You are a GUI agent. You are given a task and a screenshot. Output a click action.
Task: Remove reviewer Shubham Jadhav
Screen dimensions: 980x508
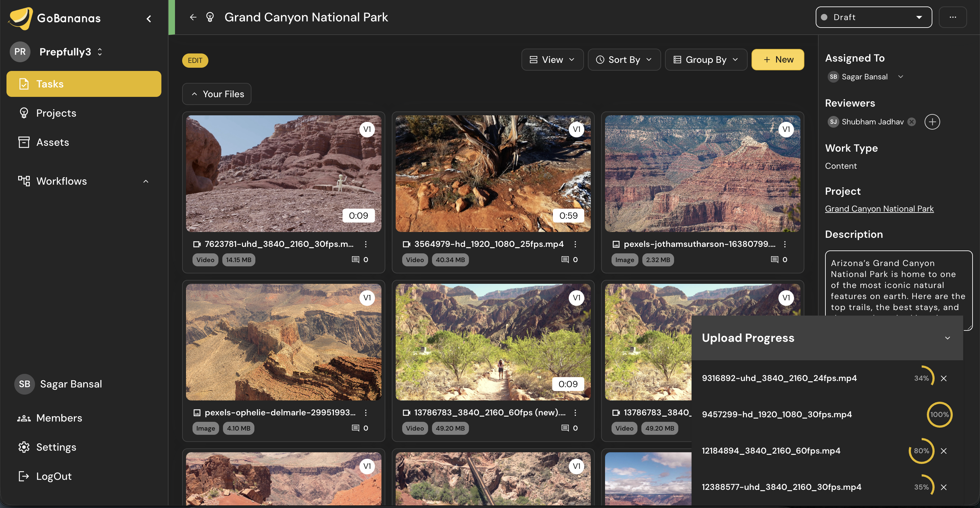912,122
